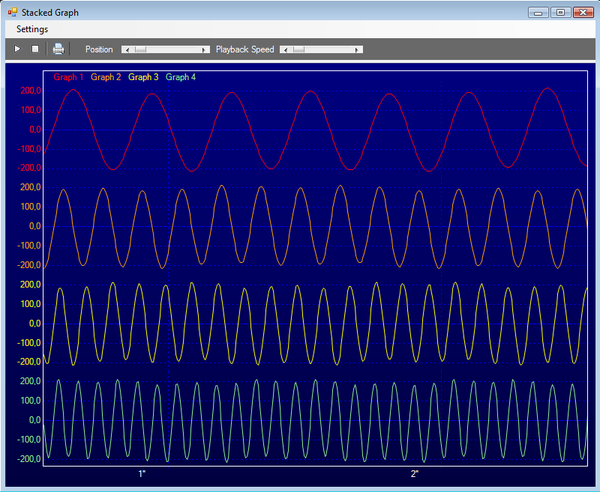Image resolution: width=600 pixels, height=492 pixels.
Task: Click the 1" time marker on the x-axis
Action: pos(142,473)
